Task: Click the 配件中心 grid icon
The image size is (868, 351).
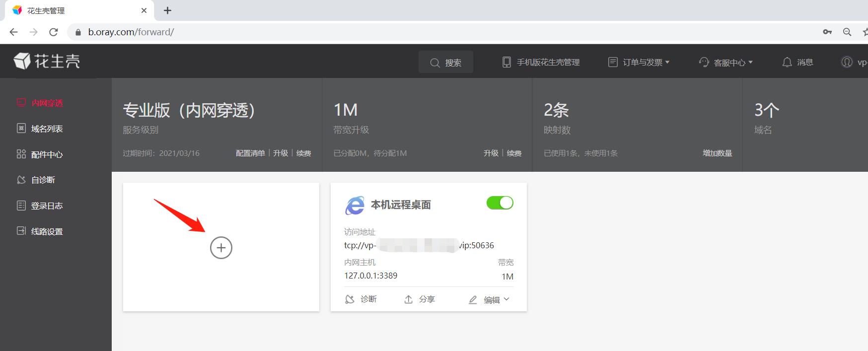Action: click(x=21, y=154)
